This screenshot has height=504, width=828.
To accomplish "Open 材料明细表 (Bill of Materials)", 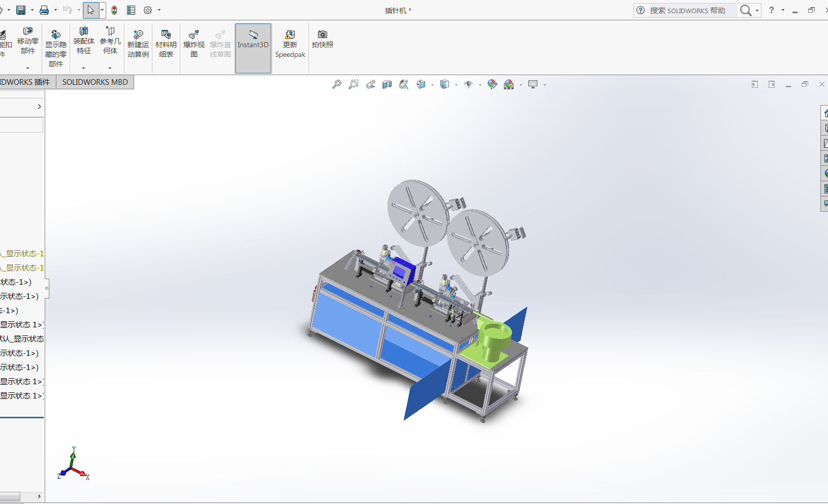I will tap(166, 44).
